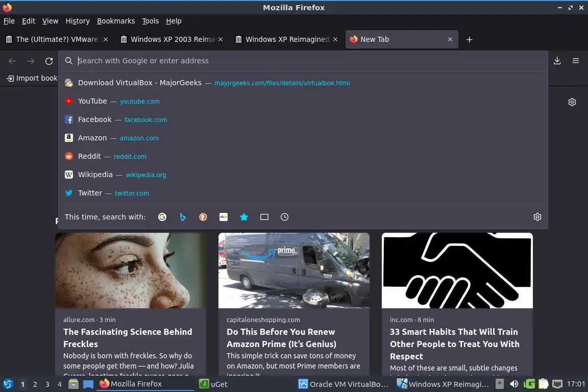This screenshot has height=392, width=588.
Task: Choose Download VirtualBox - MajorGeeks suggestion
Action: pyautogui.click(x=303, y=83)
